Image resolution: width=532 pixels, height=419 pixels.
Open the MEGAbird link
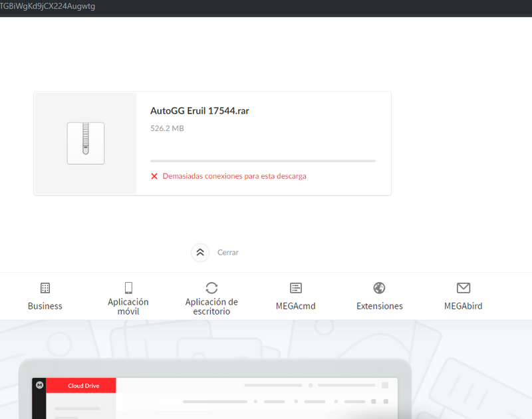click(463, 306)
